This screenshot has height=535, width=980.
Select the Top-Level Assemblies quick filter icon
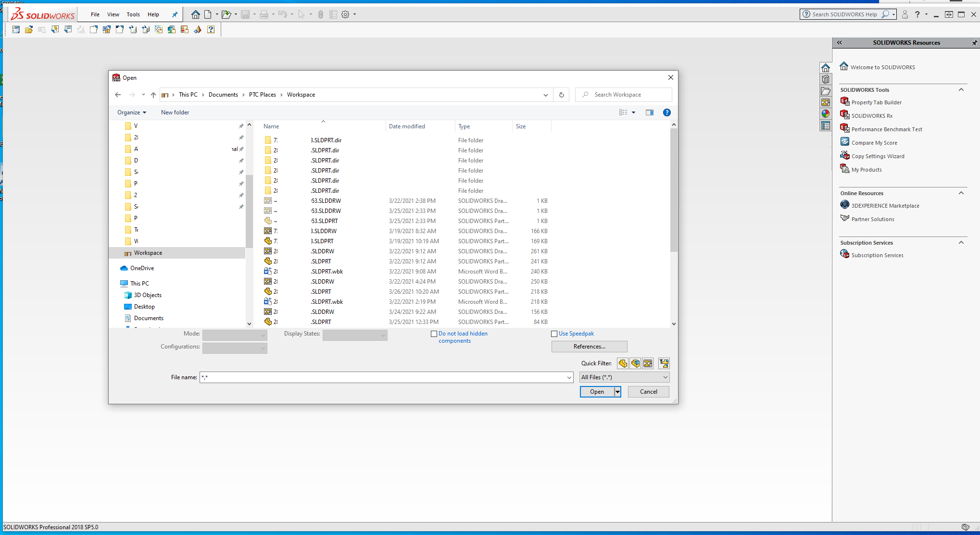click(x=664, y=363)
